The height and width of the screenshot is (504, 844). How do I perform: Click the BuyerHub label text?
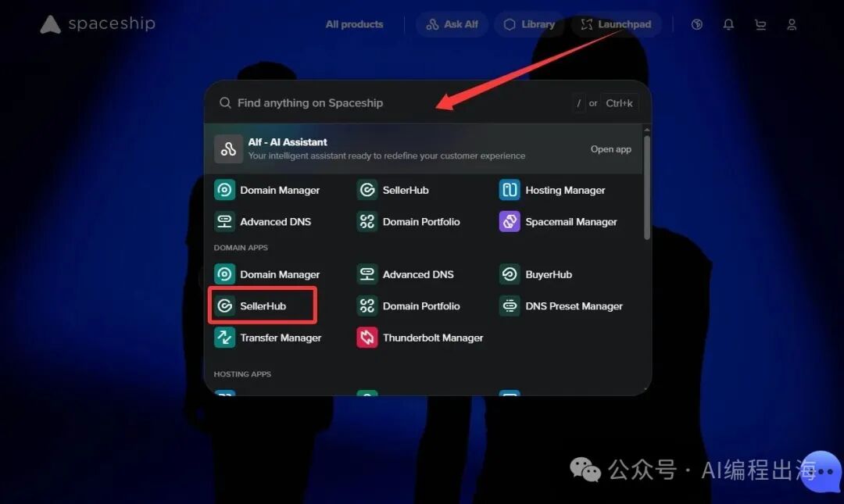[549, 274]
